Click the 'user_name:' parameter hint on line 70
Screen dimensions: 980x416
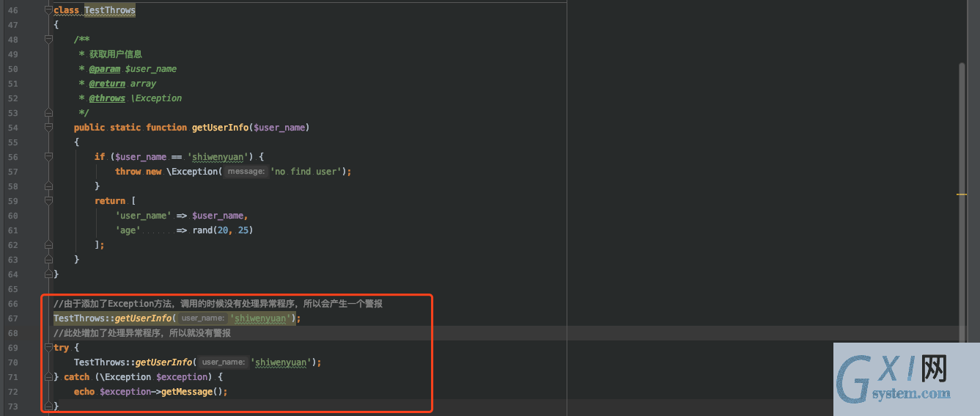(x=223, y=362)
